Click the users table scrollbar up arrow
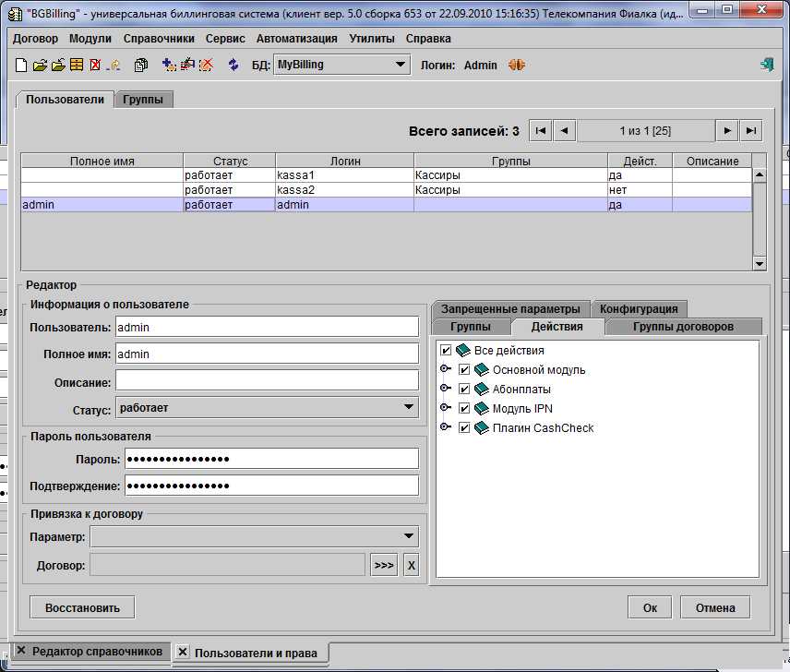This screenshot has height=672, width=790. (760, 174)
